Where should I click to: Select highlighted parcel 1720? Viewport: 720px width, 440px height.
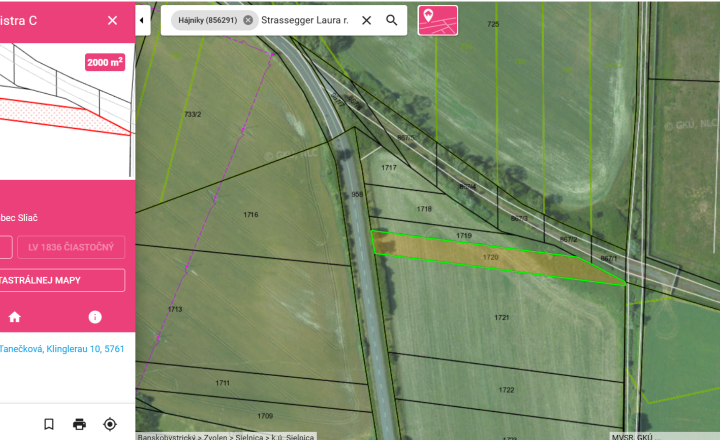click(490, 257)
